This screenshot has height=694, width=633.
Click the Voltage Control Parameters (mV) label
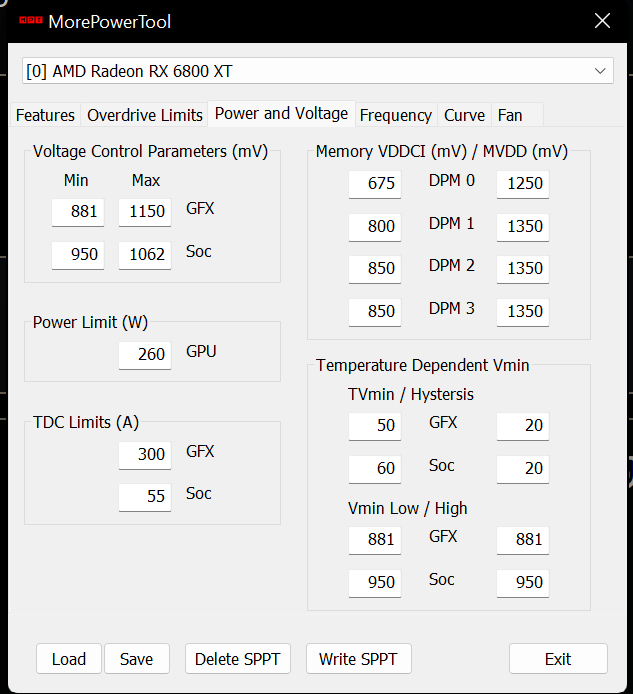[151, 151]
